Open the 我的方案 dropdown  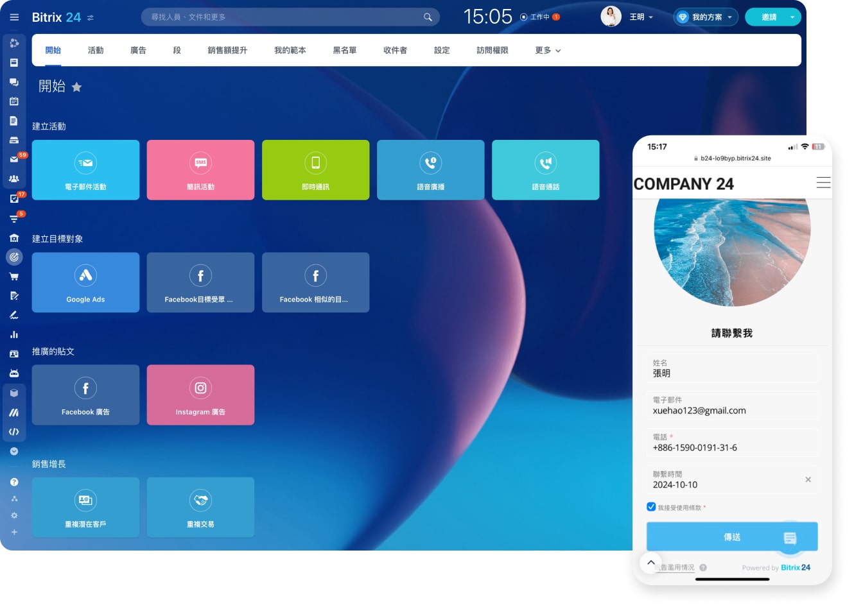pyautogui.click(x=705, y=17)
